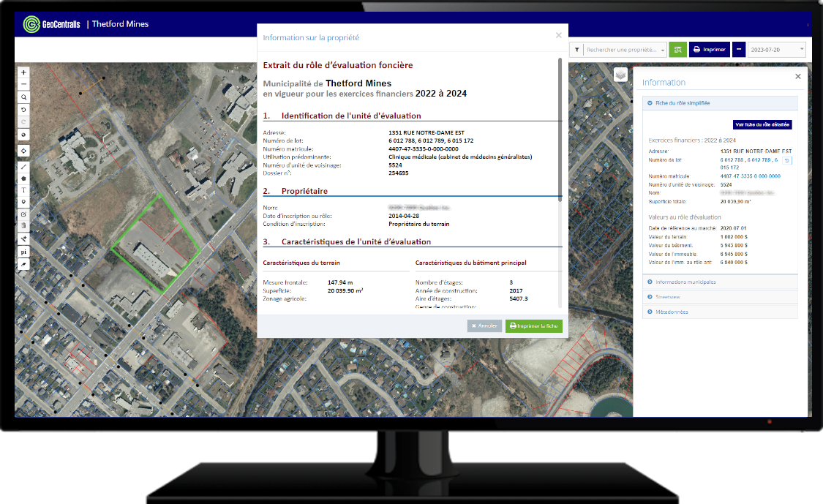This screenshot has height=504, width=823.
Task: Click land value '1 002 000 $'
Action: tap(734, 237)
